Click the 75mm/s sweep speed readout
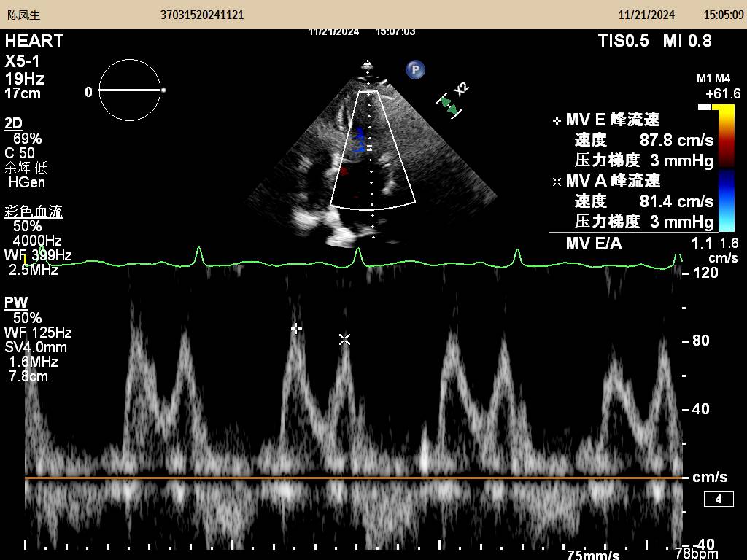 coord(594,554)
